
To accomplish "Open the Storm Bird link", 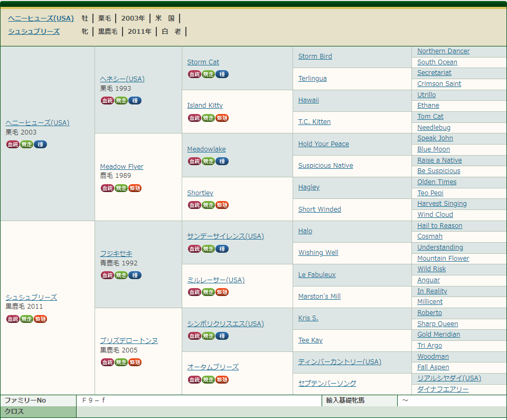I will click(315, 56).
